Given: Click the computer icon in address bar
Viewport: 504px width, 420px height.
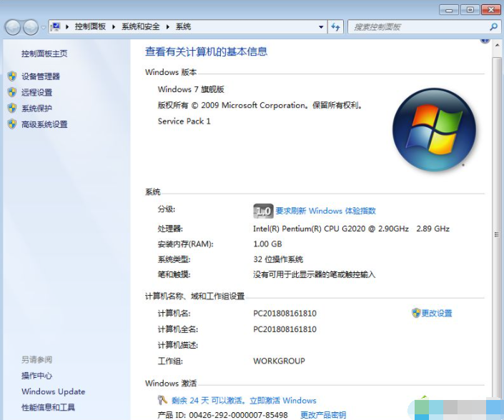Looking at the screenshot, I should (56, 27).
